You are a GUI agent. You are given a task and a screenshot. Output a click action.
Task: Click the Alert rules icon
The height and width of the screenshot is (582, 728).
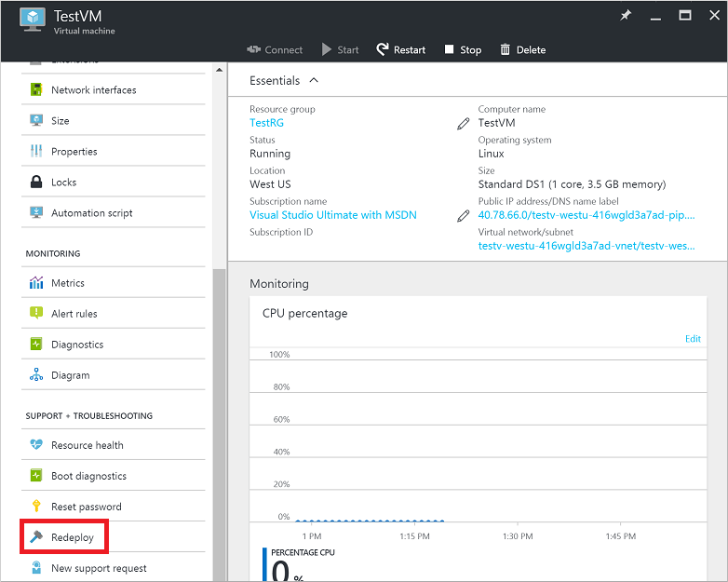point(36,314)
